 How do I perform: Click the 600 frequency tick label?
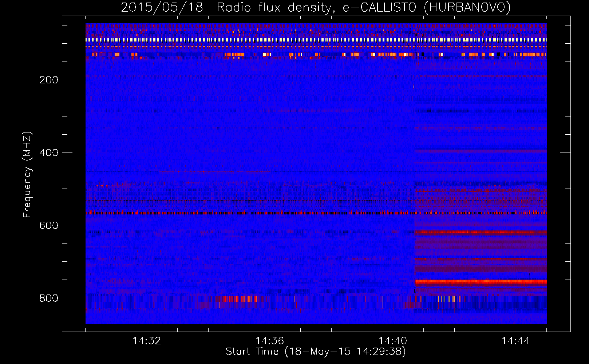[x=49, y=226]
